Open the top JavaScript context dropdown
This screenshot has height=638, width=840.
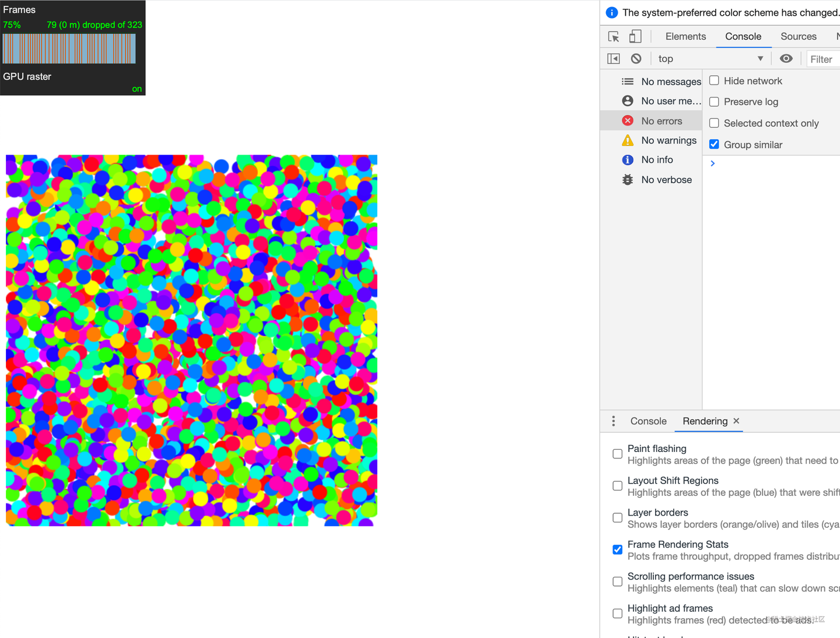(710, 58)
